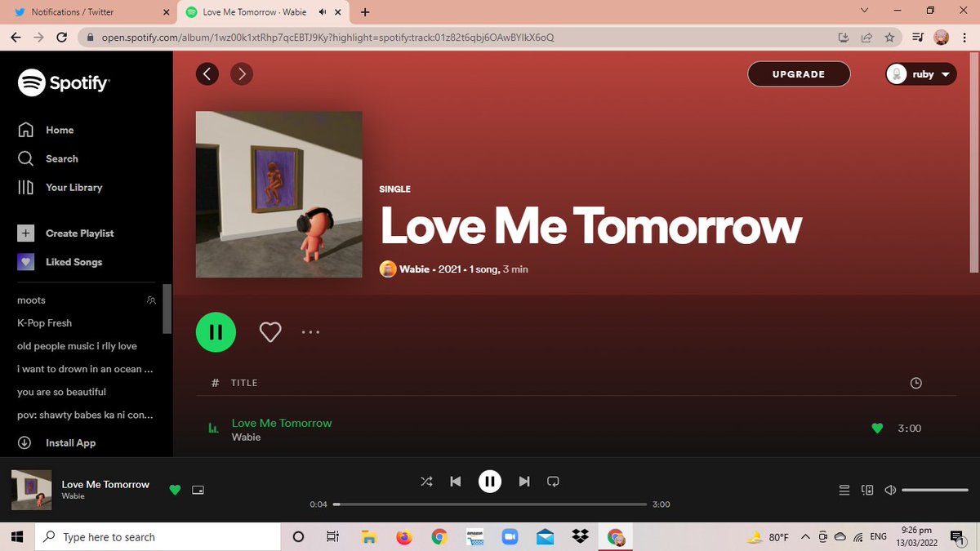Mute the Spotify tab audio indicator
The width and height of the screenshot is (980, 551).
coord(323,12)
